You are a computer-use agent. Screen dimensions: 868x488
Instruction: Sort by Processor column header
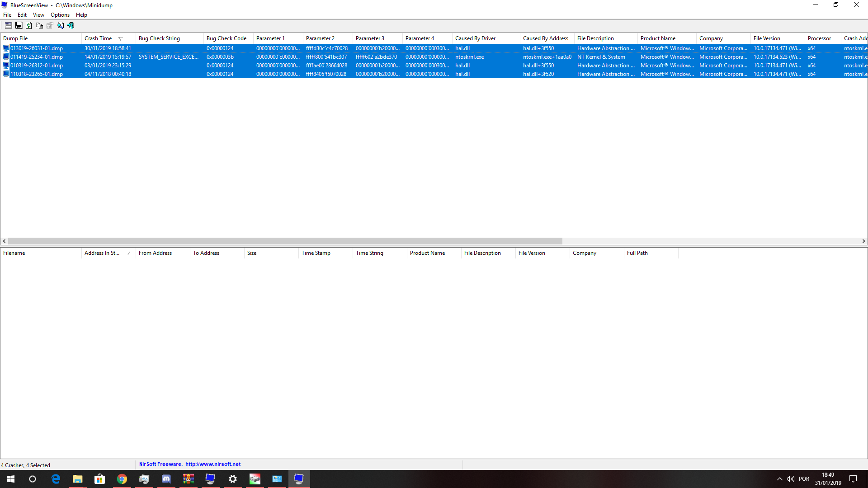(823, 38)
